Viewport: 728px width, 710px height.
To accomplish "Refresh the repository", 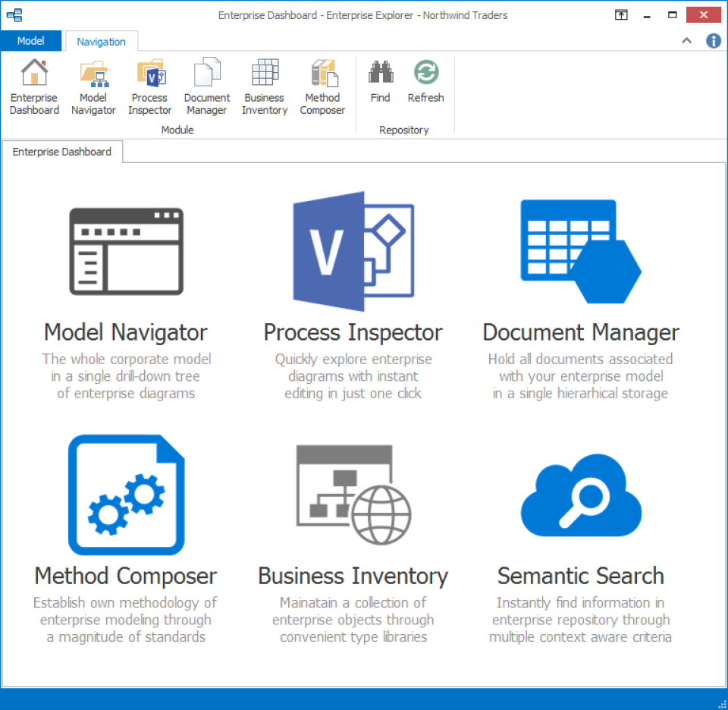I will pos(425,83).
